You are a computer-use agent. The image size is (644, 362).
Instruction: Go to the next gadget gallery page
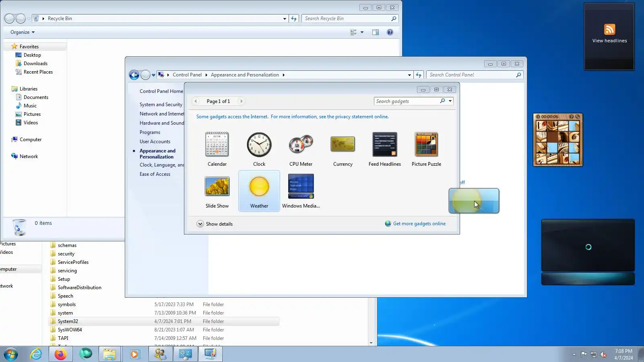241,101
